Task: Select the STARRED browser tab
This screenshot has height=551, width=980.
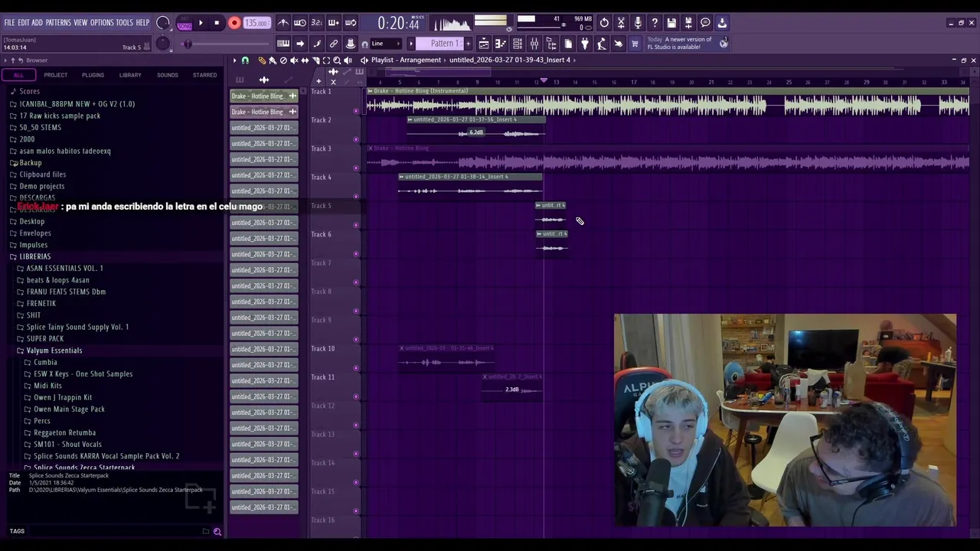Action: 204,75
